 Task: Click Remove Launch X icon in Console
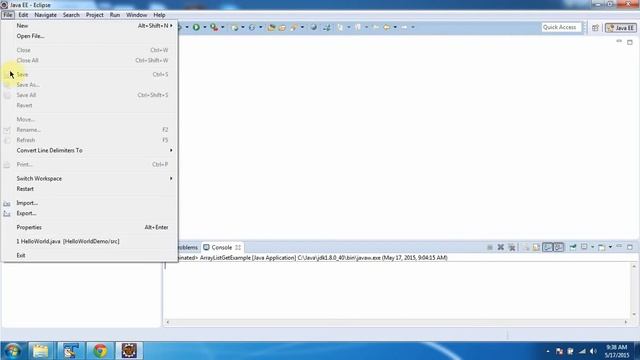coord(500,247)
